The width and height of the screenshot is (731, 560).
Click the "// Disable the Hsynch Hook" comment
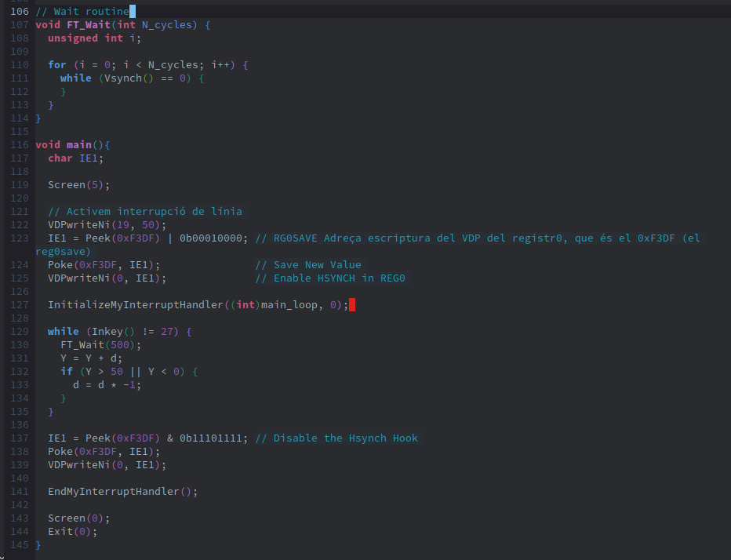tap(336, 438)
